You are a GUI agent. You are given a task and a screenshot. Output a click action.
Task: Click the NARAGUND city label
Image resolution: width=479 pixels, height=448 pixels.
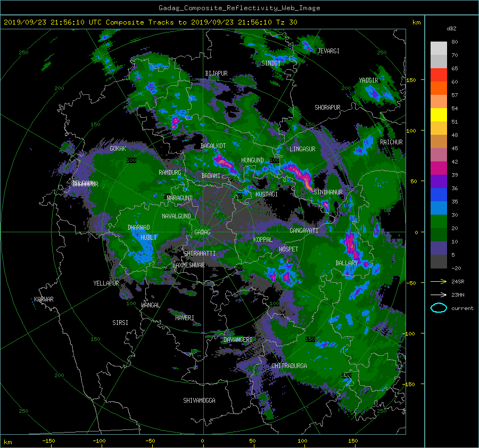coord(180,198)
